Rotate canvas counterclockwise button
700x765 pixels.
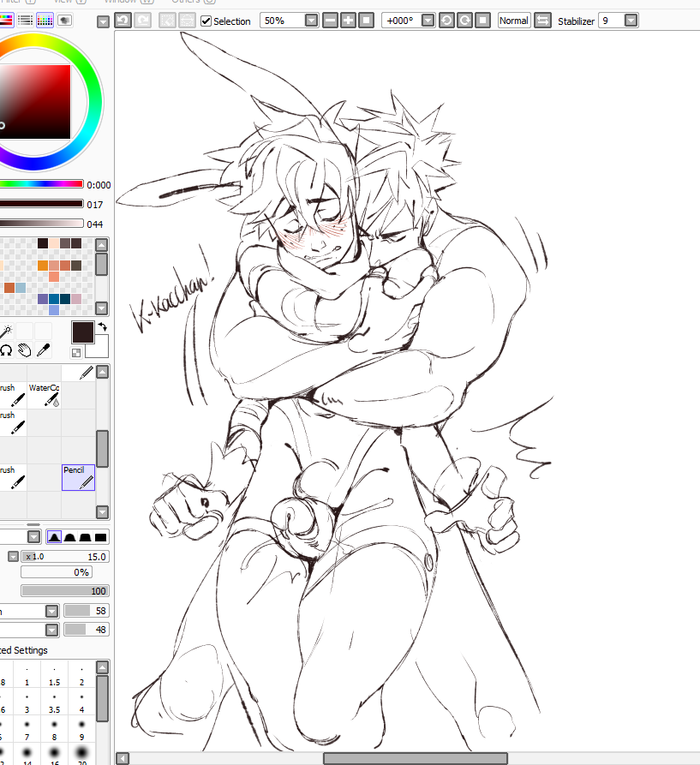pyautogui.click(x=446, y=21)
